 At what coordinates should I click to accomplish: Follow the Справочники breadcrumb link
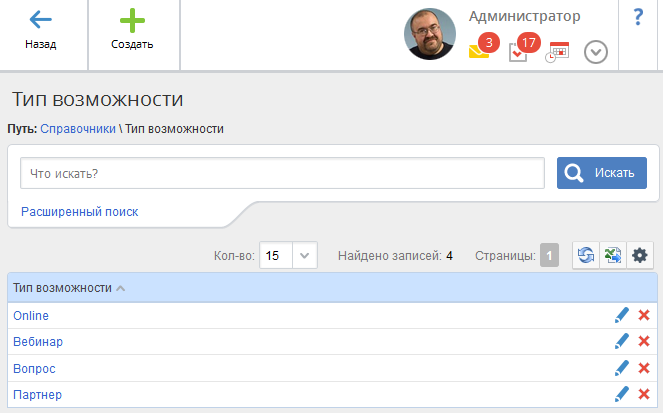coord(78,129)
